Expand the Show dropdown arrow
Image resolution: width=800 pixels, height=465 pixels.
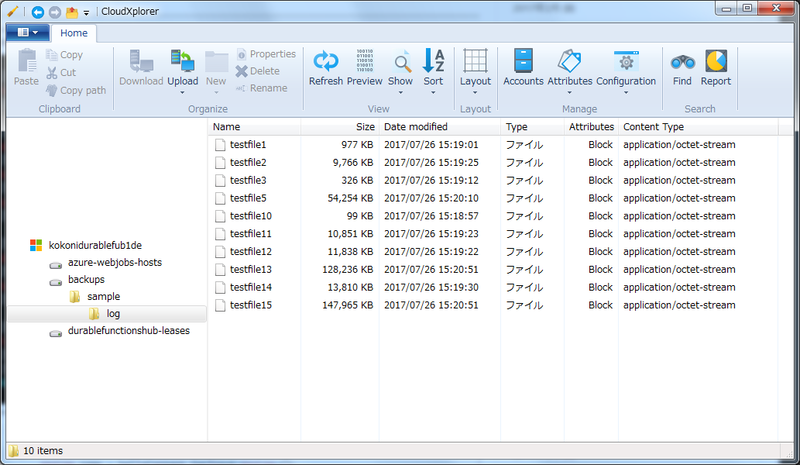401,93
